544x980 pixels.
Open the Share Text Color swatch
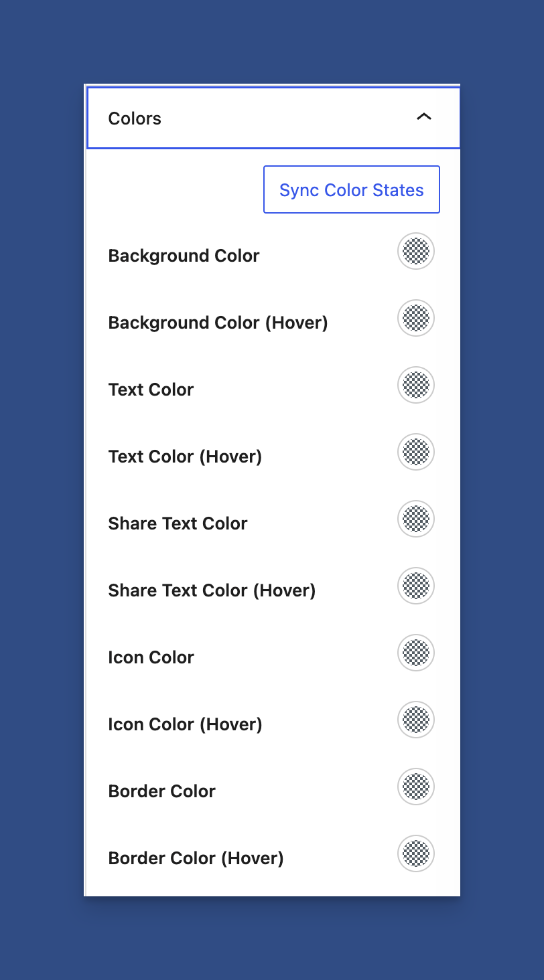[416, 519]
